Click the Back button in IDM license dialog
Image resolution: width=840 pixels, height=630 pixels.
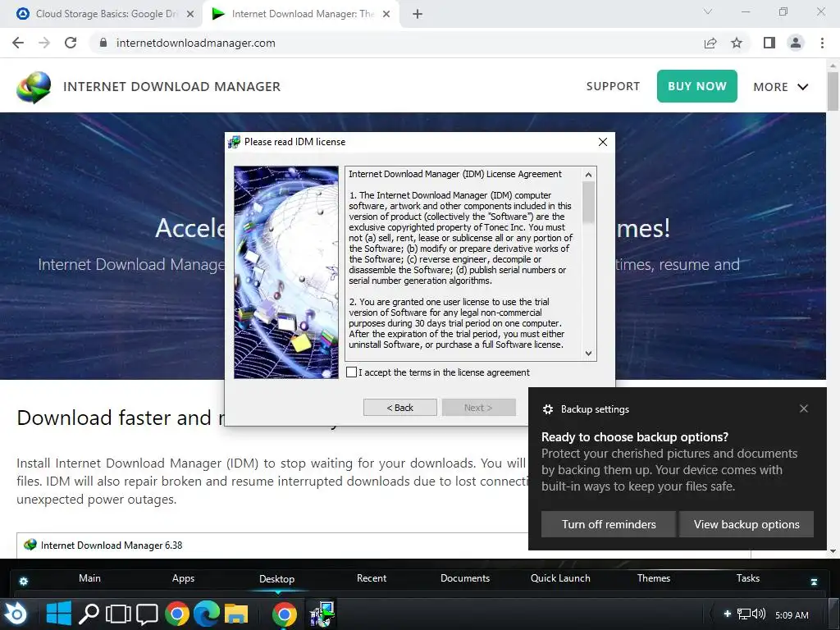tap(400, 408)
